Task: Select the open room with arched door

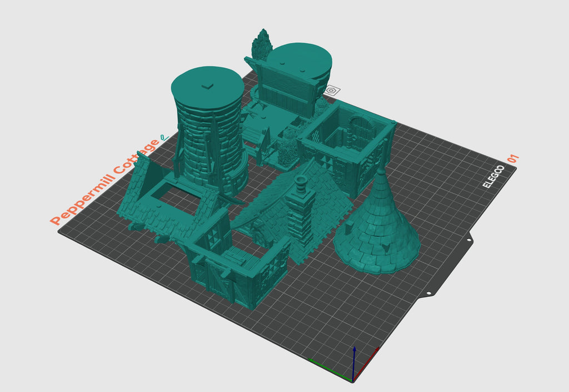Action: tap(345, 144)
